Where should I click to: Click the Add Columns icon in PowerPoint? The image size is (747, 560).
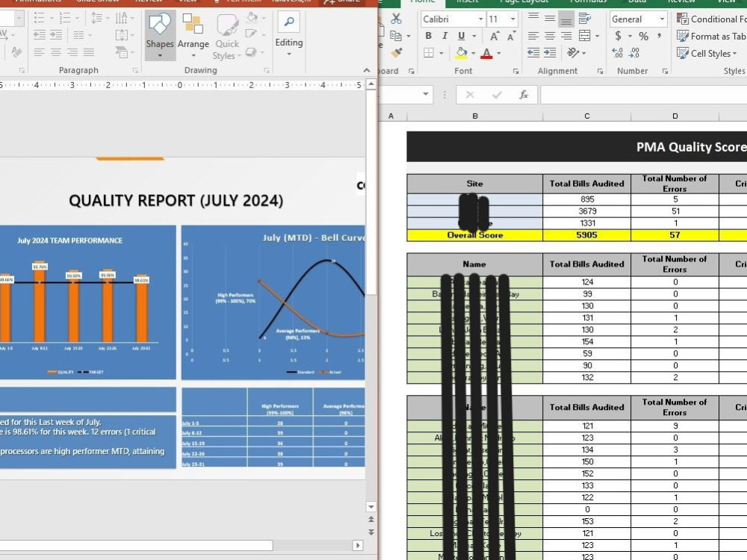tap(79, 35)
